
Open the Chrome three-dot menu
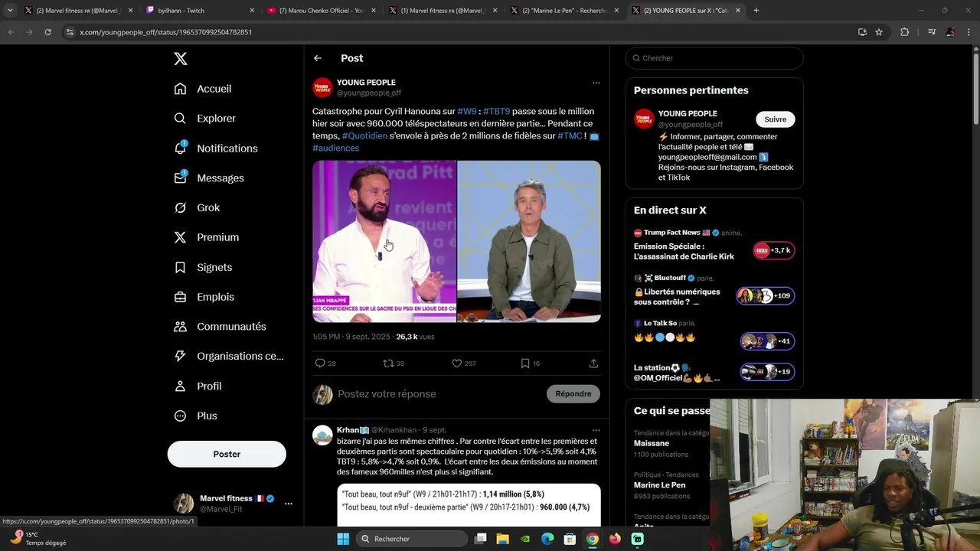click(x=969, y=32)
